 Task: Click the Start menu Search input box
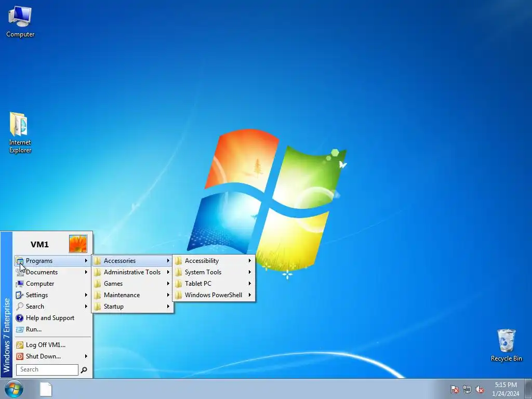(47, 370)
